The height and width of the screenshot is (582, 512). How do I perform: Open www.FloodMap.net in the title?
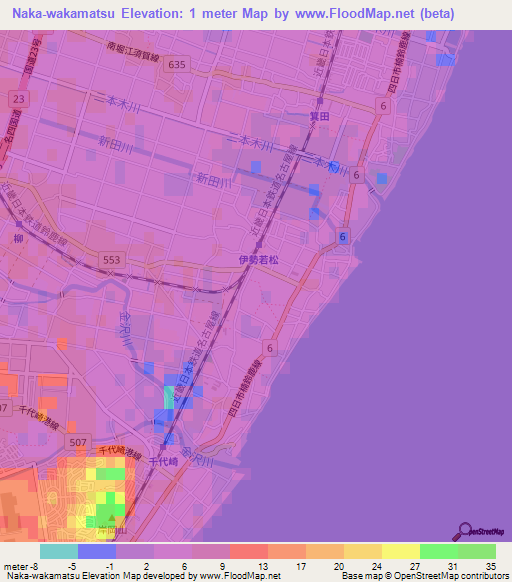355,14
